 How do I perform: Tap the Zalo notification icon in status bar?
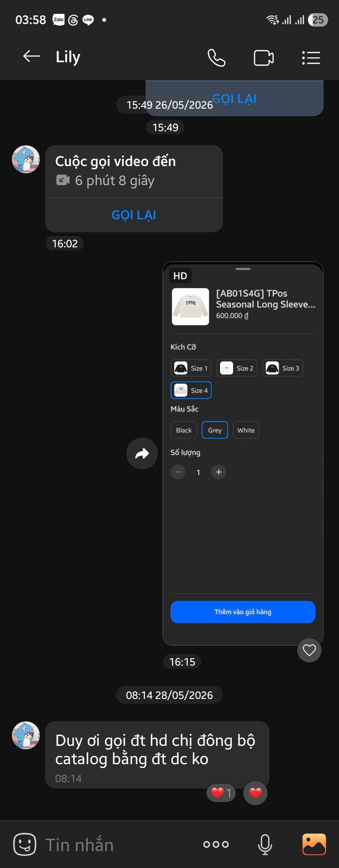[58, 19]
